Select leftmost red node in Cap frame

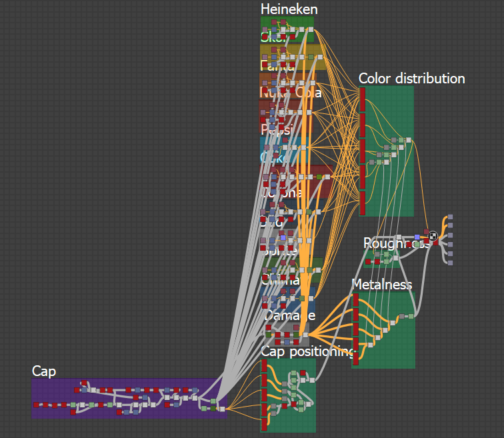click(36, 405)
